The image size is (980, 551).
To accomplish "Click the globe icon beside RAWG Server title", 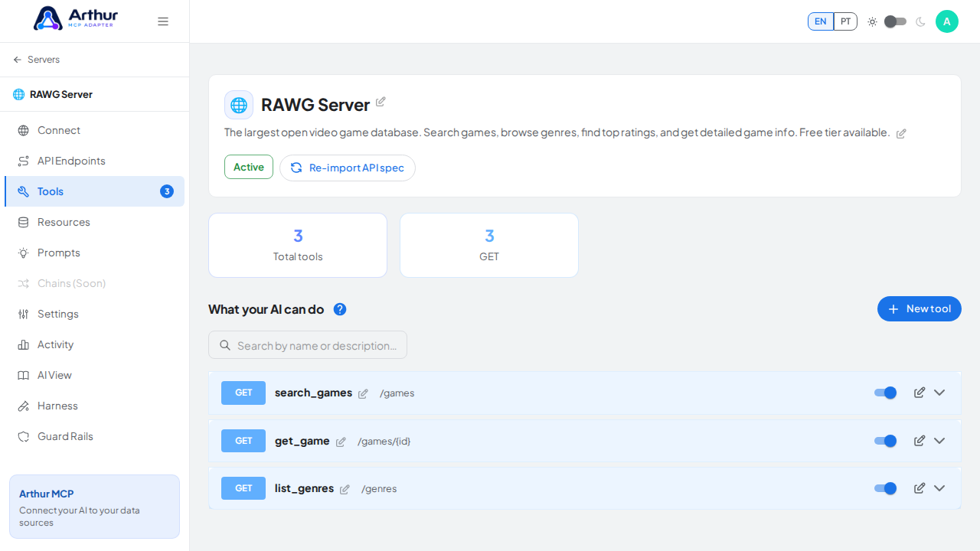I will click(239, 105).
